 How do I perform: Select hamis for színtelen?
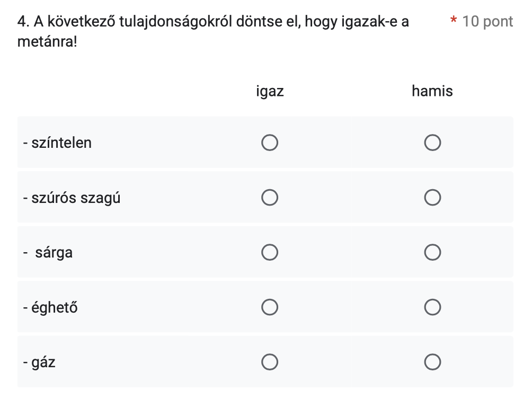click(432, 143)
